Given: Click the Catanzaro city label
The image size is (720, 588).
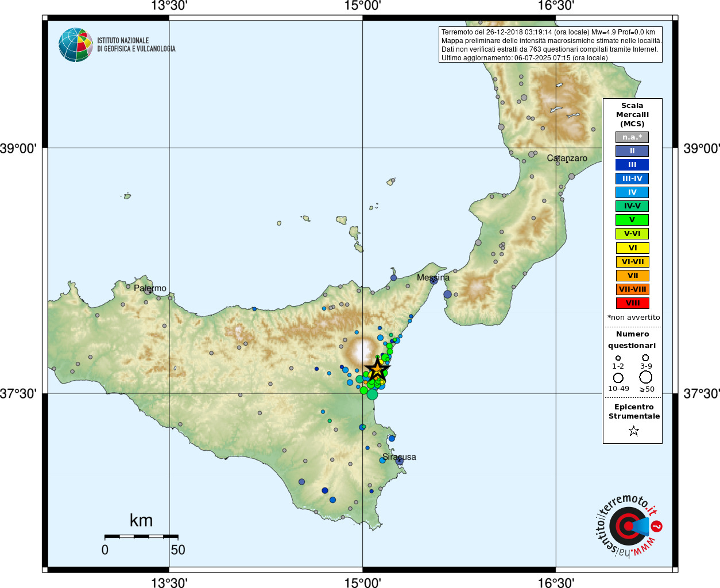Looking at the screenshot, I should pyautogui.click(x=567, y=158).
